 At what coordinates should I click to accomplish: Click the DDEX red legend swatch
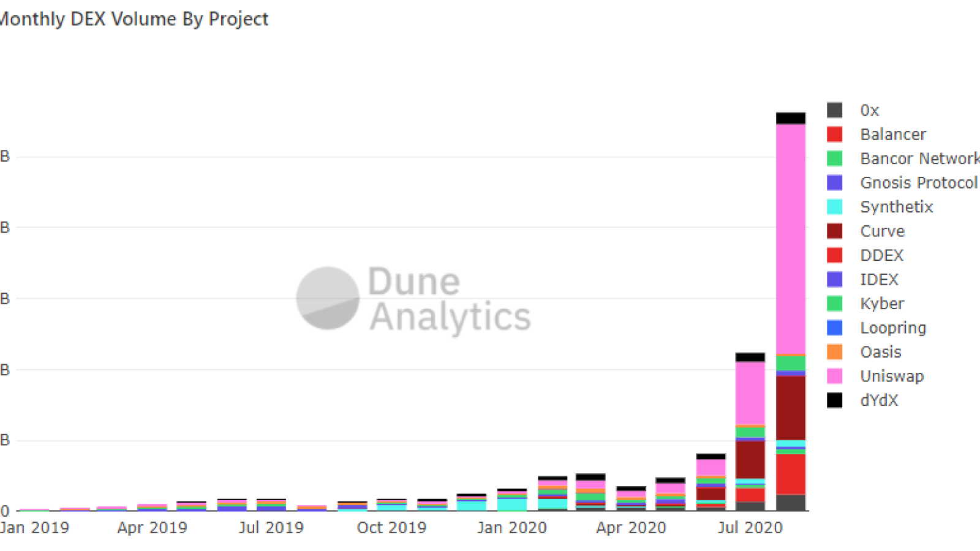pos(834,255)
